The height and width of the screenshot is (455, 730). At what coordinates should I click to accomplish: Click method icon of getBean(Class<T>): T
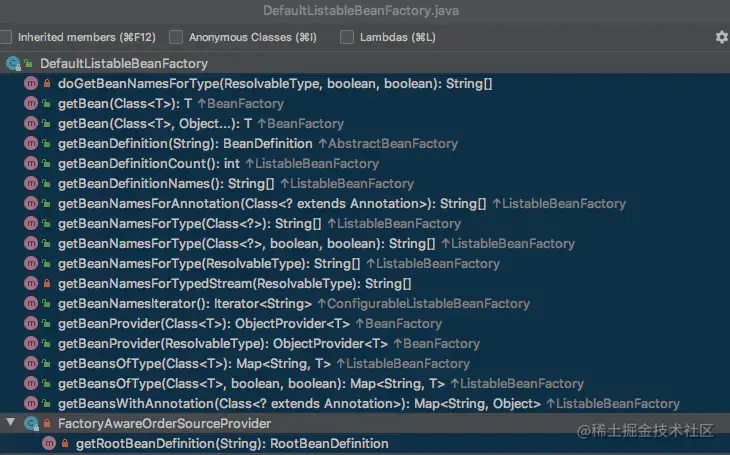pyautogui.click(x=31, y=103)
